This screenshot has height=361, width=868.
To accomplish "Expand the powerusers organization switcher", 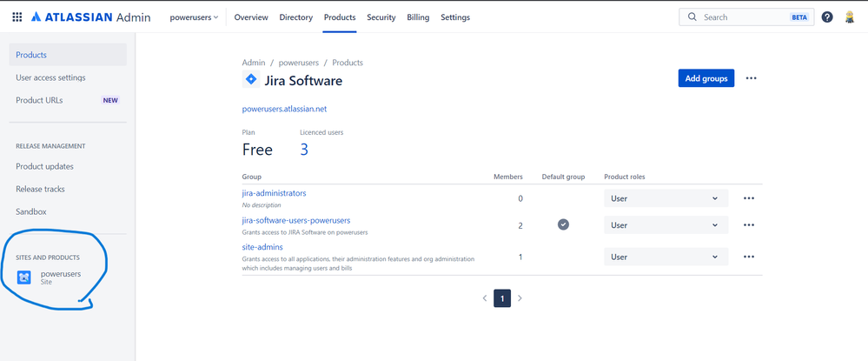I will (193, 17).
